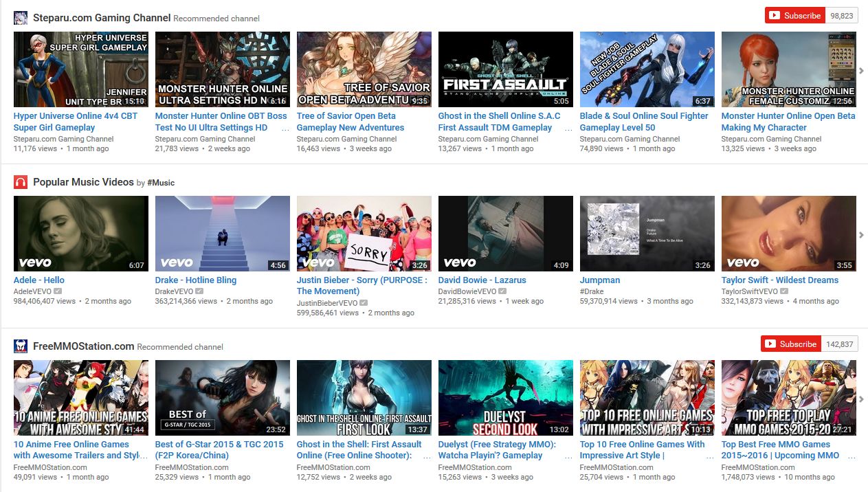Screen dimensions: 868x492
Task: Play the David Bowie Lazarus thumbnail
Action: click(x=506, y=234)
